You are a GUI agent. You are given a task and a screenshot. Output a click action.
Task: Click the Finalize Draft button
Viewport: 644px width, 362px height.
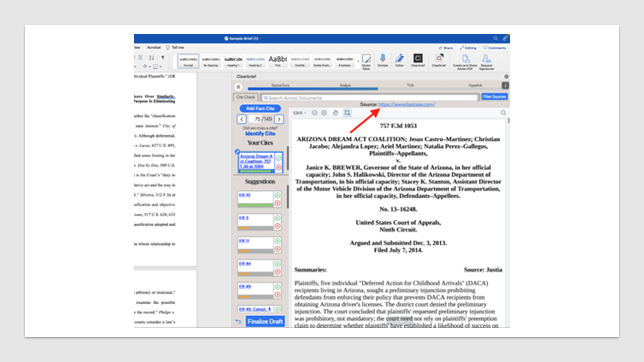click(265, 321)
